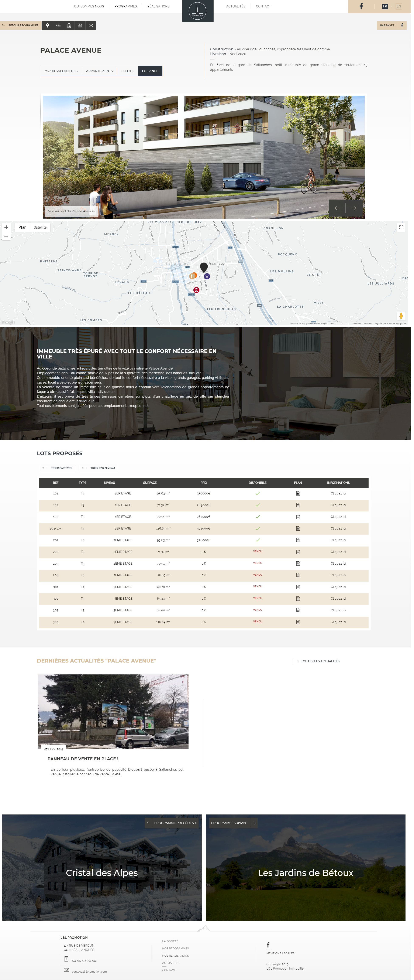Share on Facebook icon next to Partagez
The width and height of the screenshot is (414, 980).
402,25
